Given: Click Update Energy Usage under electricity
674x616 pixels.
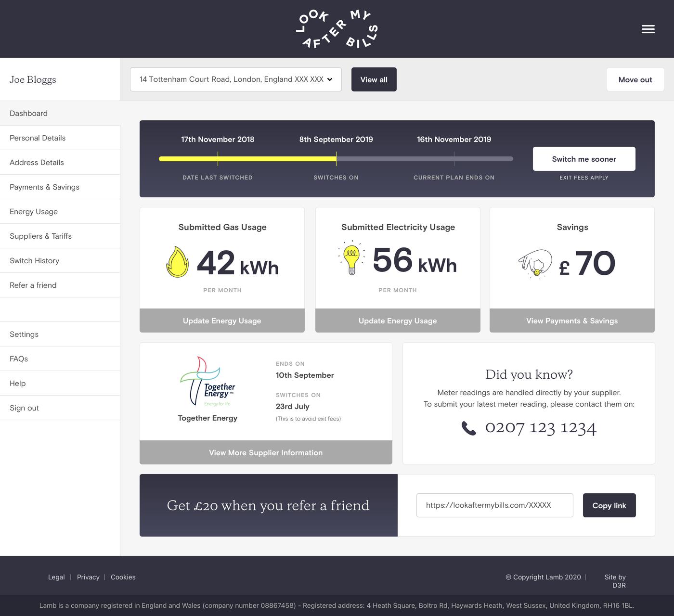Looking at the screenshot, I should 398,321.
